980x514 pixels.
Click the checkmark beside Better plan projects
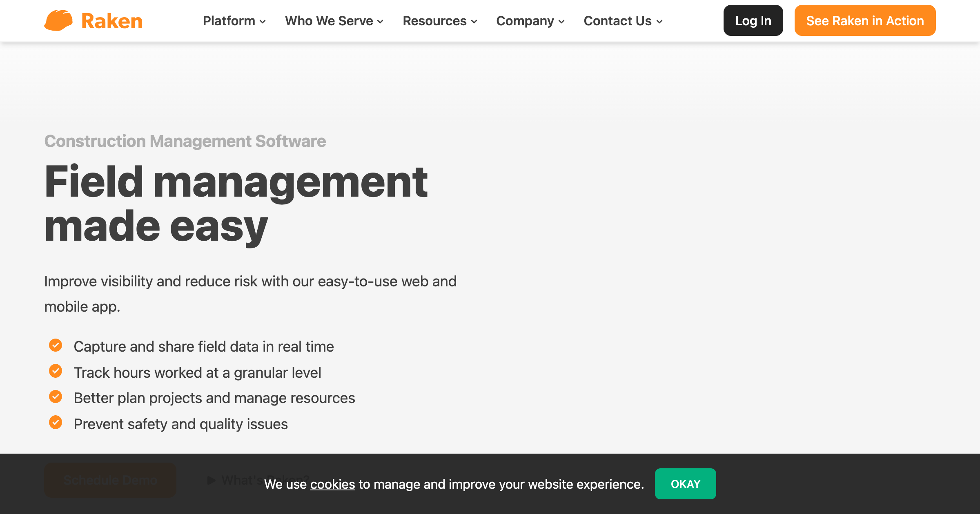(56, 397)
